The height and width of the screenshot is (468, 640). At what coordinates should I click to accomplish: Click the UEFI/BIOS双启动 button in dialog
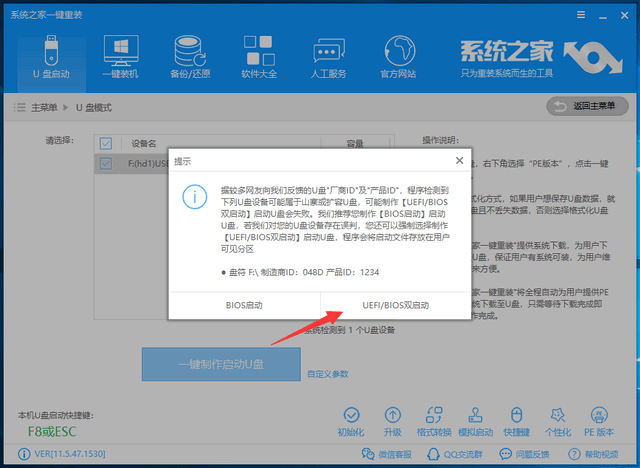point(396,305)
